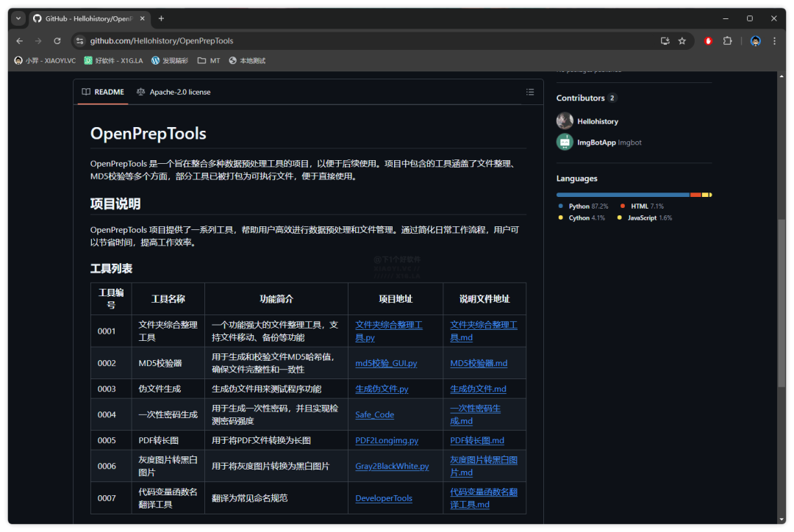Go forward to the next page
The width and height of the screenshot is (794, 532).
pos(38,41)
